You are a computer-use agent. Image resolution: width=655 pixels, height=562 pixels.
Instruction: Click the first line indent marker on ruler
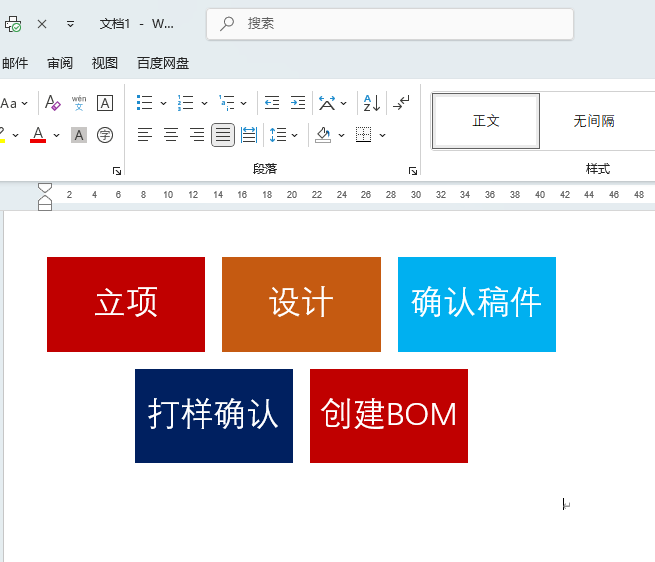pyautogui.click(x=45, y=188)
